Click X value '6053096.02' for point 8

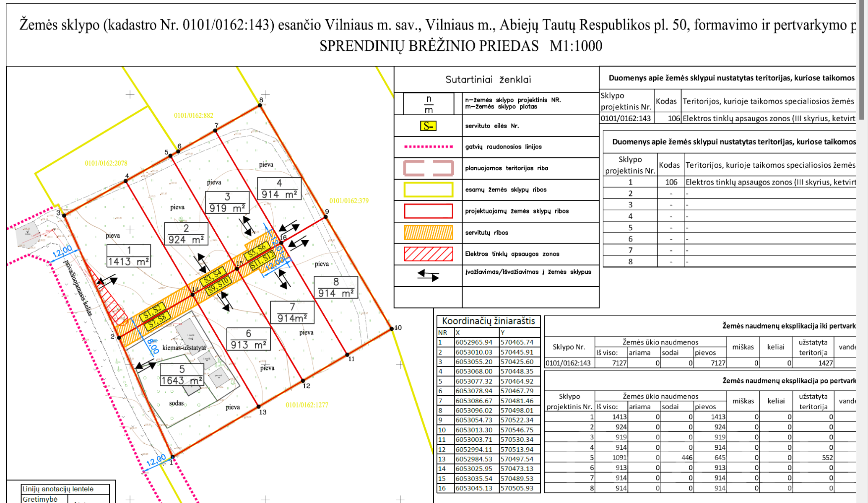coord(474,410)
